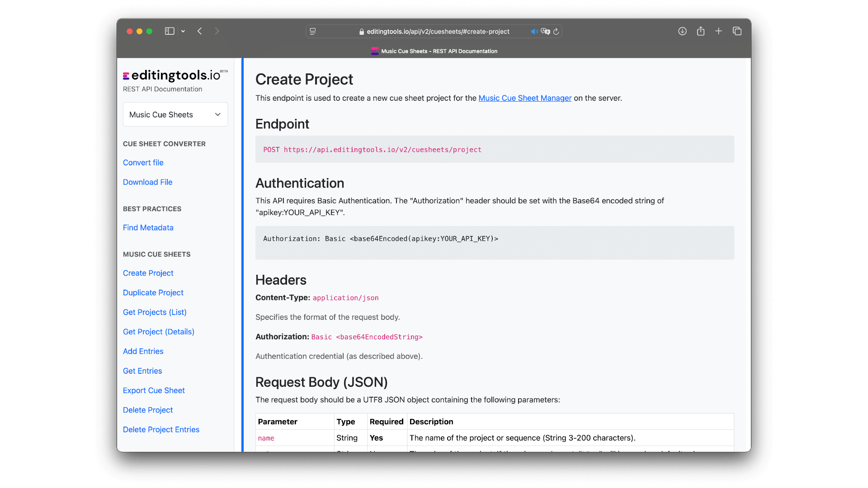The width and height of the screenshot is (868, 488).
Task: Click the reader/page menu icon in address bar
Action: (313, 32)
